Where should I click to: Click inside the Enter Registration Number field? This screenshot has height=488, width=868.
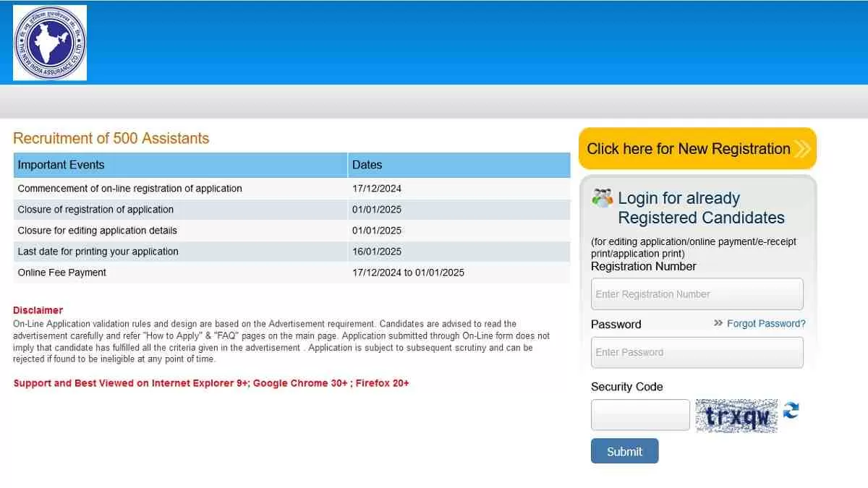click(x=697, y=294)
